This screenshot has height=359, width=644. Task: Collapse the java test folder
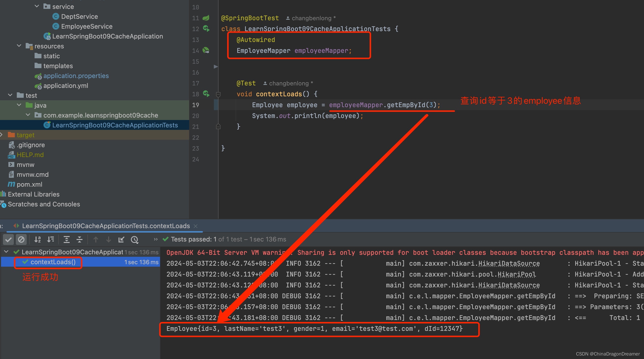(x=19, y=105)
